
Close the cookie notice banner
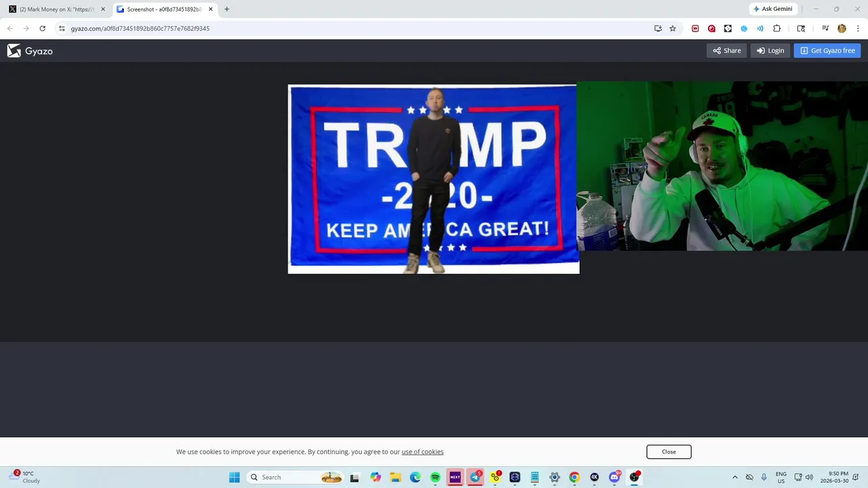[669, 452]
